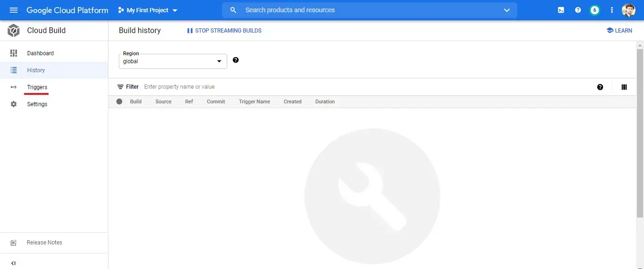644x269 pixels.
Task: Open the Region dropdown set to global
Action: [173, 61]
